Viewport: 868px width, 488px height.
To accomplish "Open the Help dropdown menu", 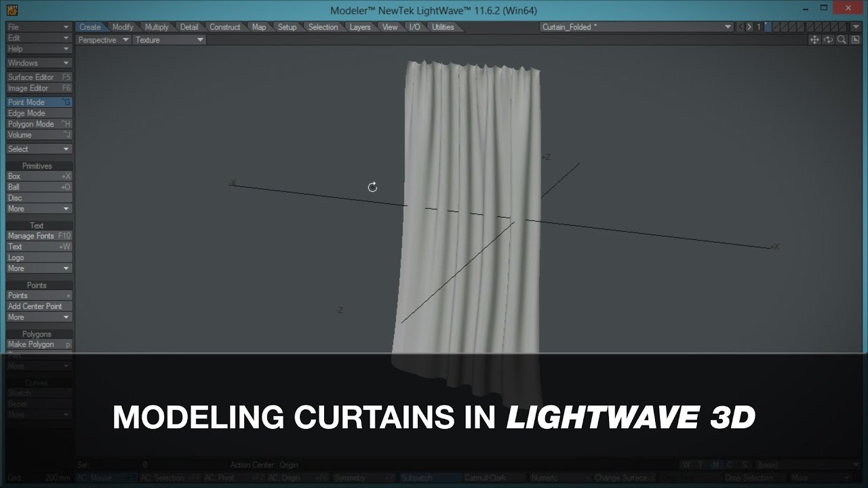I will pyautogui.click(x=39, y=49).
